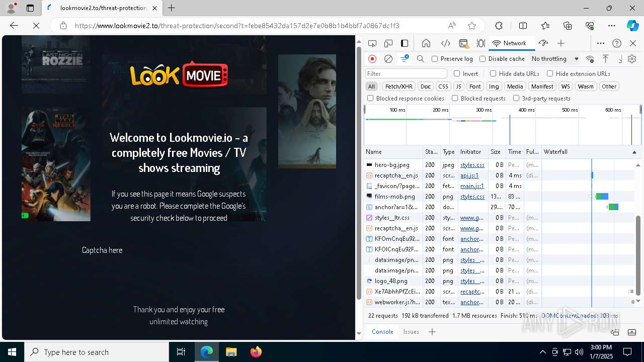
Task: Open Windows hidden tray icons chevron
Action: point(542,352)
